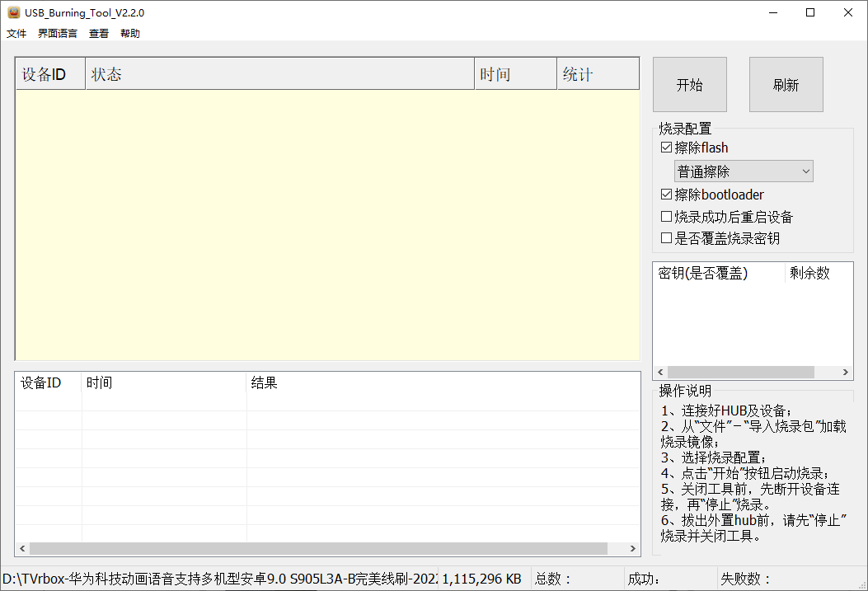This screenshot has width=868, height=591.
Task: Open the 文件 menu
Action: point(16,33)
